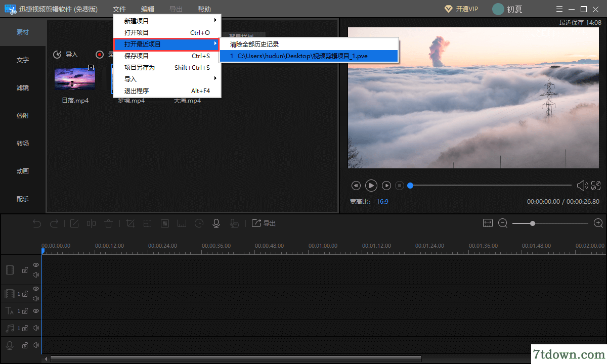Mute the picture-in-picture track 1 speaker
Image resolution: width=607 pixels, height=364 pixels.
[x=36, y=298]
